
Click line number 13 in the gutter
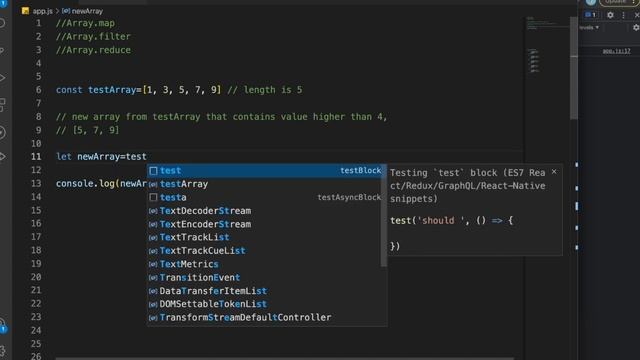click(x=36, y=183)
